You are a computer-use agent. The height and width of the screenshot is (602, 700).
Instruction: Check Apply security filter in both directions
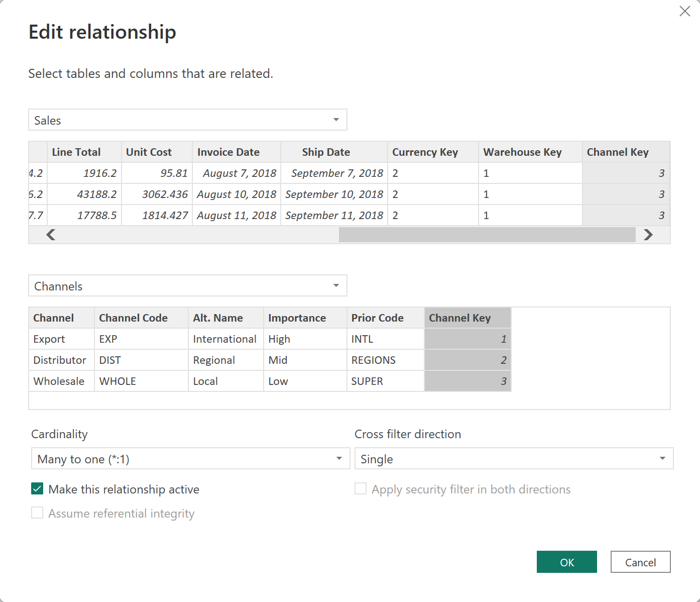(x=361, y=489)
